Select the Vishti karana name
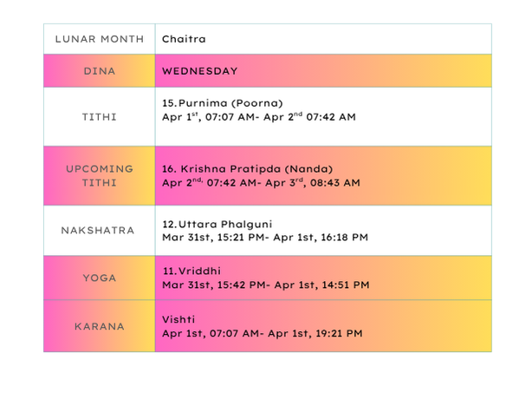Image resolution: width=532 pixels, height=399 pixels. 177,319
